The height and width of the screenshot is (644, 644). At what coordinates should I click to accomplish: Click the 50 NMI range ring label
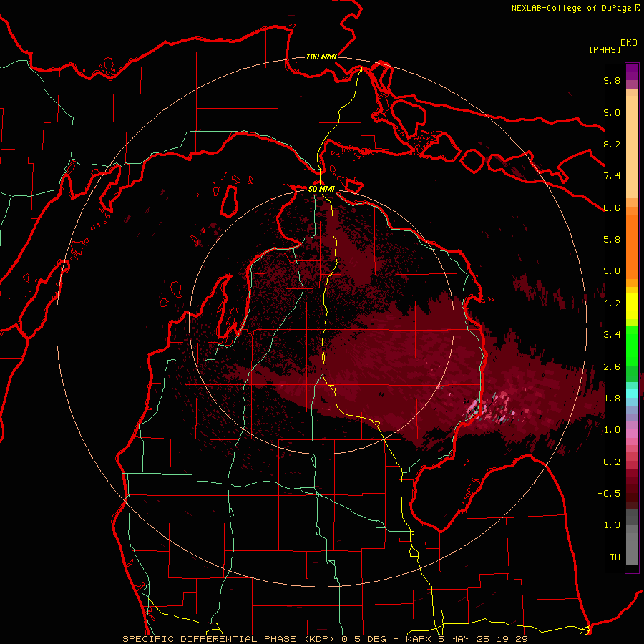tap(321, 189)
